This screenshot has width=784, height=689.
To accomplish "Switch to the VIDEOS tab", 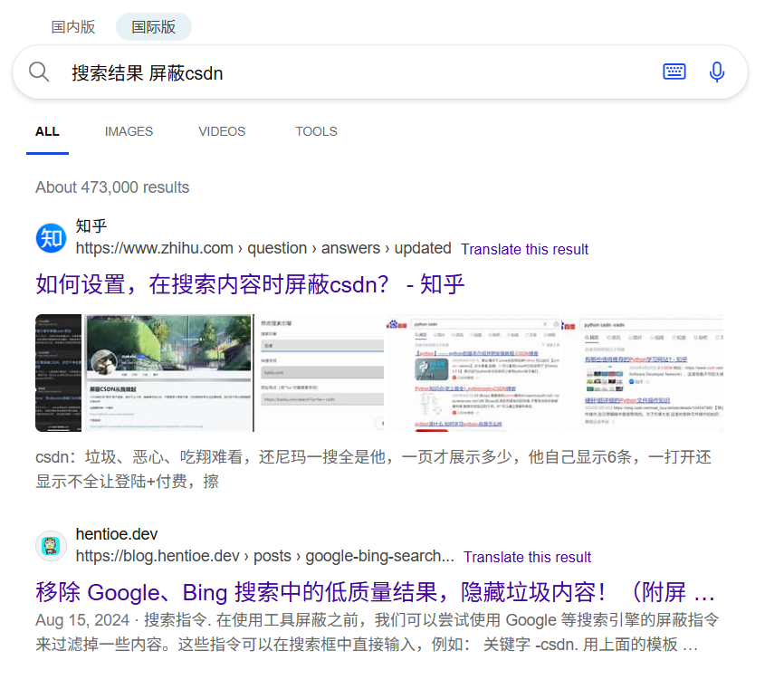I will (x=222, y=131).
